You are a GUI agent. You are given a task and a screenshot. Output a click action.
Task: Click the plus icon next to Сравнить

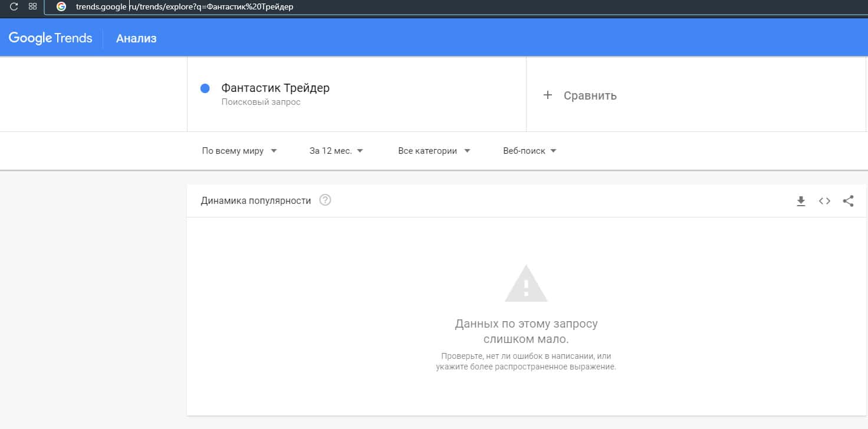point(547,95)
